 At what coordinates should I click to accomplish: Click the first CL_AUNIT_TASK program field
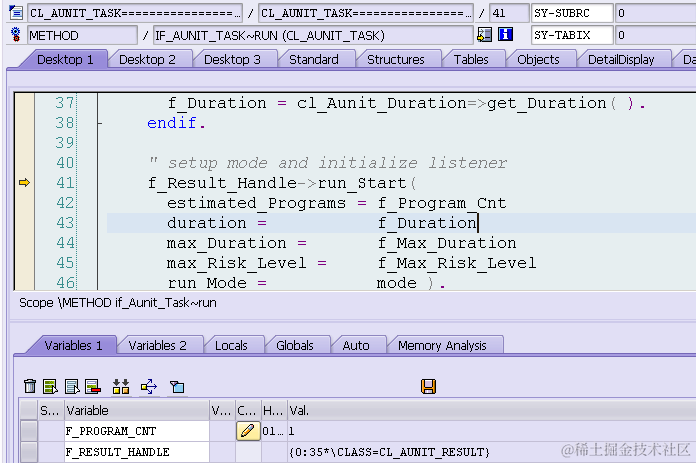(135, 13)
